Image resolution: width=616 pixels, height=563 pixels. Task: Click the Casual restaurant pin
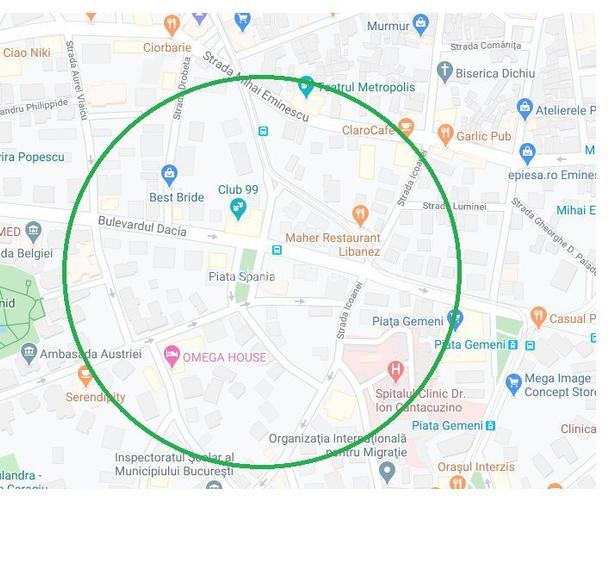[538, 317]
